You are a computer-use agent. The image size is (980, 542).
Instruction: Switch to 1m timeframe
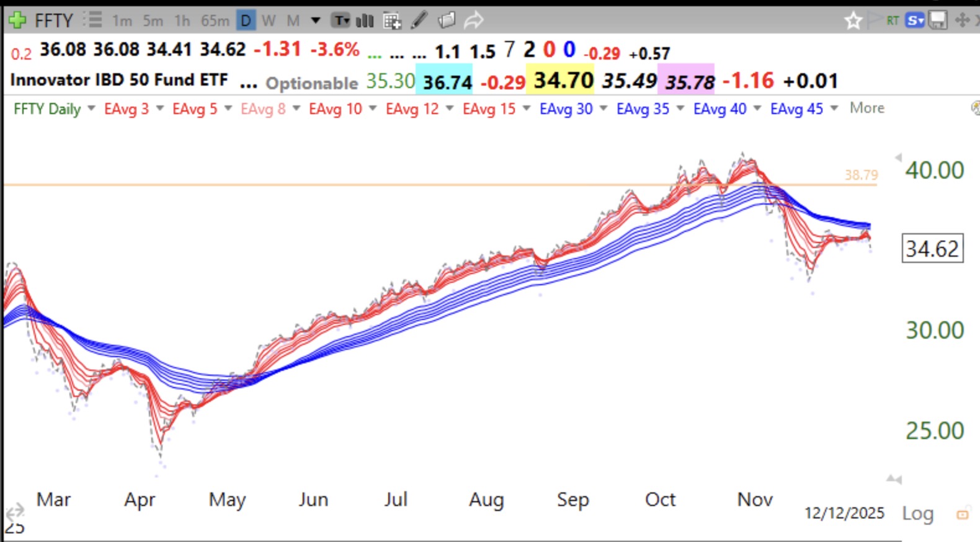(122, 20)
